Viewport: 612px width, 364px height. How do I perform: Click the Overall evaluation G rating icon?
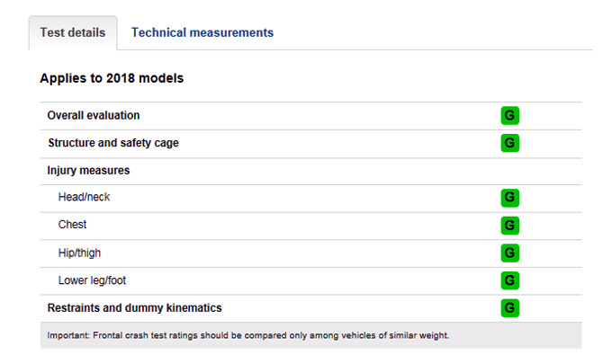point(509,115)
